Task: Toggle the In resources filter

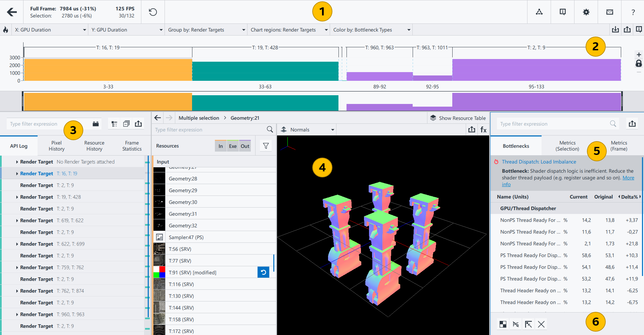Action: coord(221,146)
